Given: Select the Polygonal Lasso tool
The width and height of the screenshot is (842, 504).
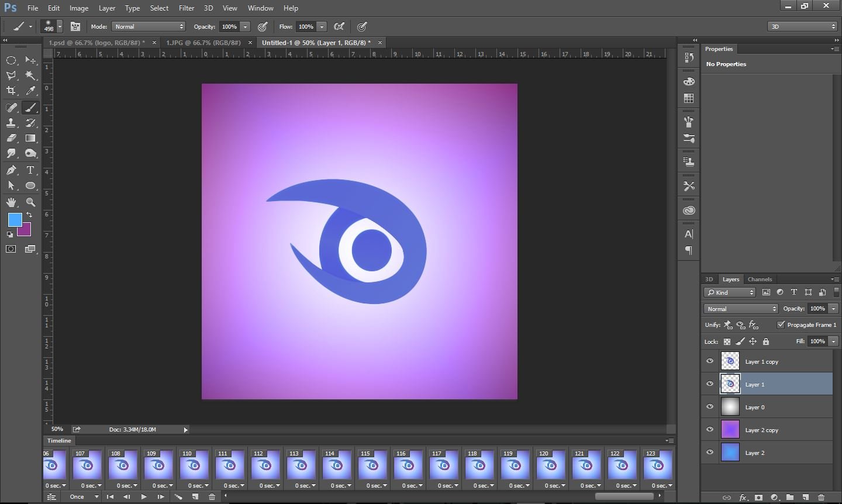Looking at the screenshot, I should click(x=11, y=75).
